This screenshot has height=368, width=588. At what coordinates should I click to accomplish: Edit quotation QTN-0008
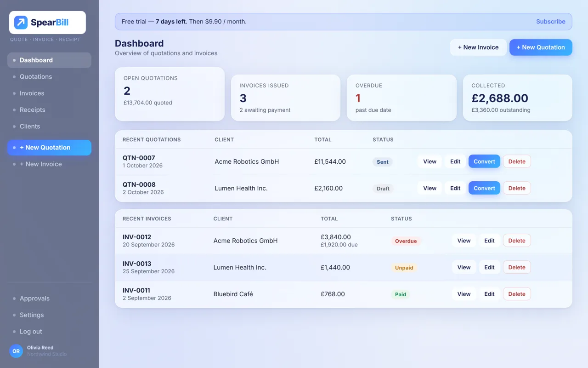[x=455, y=188]
